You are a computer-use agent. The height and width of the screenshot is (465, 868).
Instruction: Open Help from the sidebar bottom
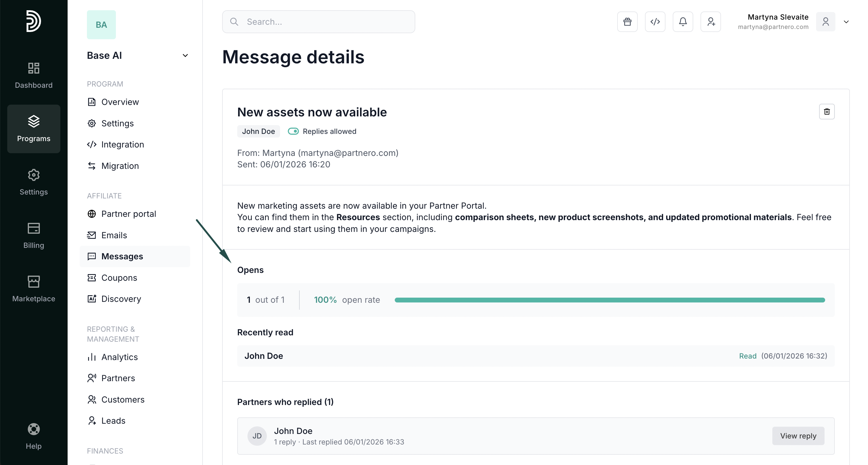click(x=34, y=436)
